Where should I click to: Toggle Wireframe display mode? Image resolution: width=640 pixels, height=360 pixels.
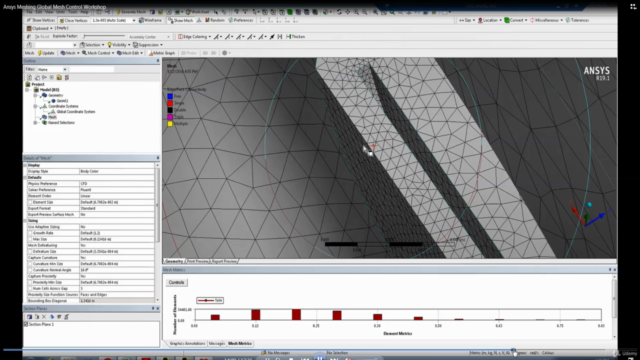point(150,20)
